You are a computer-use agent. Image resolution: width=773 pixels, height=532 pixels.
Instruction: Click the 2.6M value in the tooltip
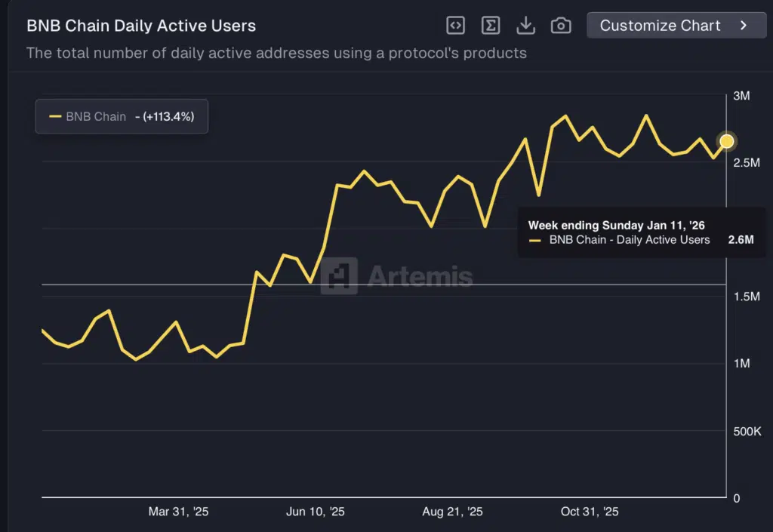tap(741, 240)
